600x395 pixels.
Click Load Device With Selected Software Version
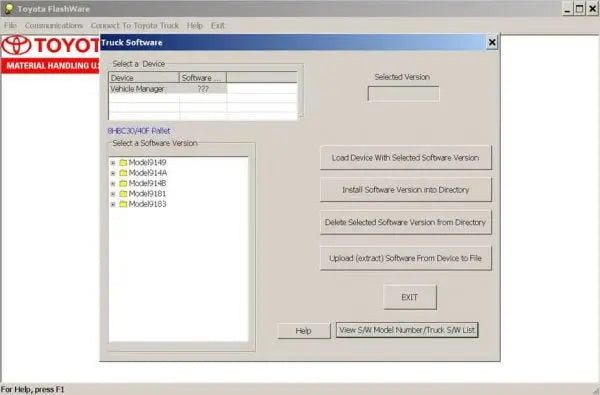[x=406, y=157]
